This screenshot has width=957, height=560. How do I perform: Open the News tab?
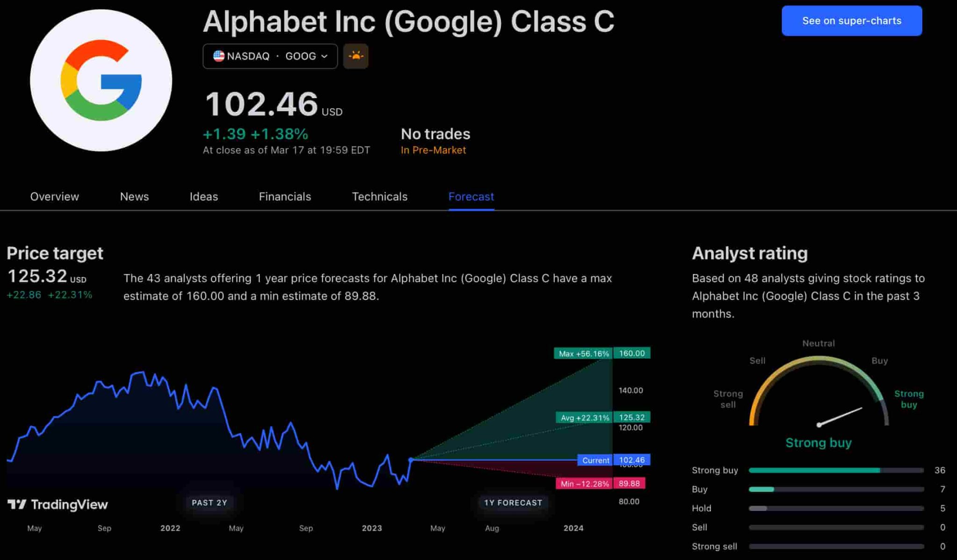(134, 197)
